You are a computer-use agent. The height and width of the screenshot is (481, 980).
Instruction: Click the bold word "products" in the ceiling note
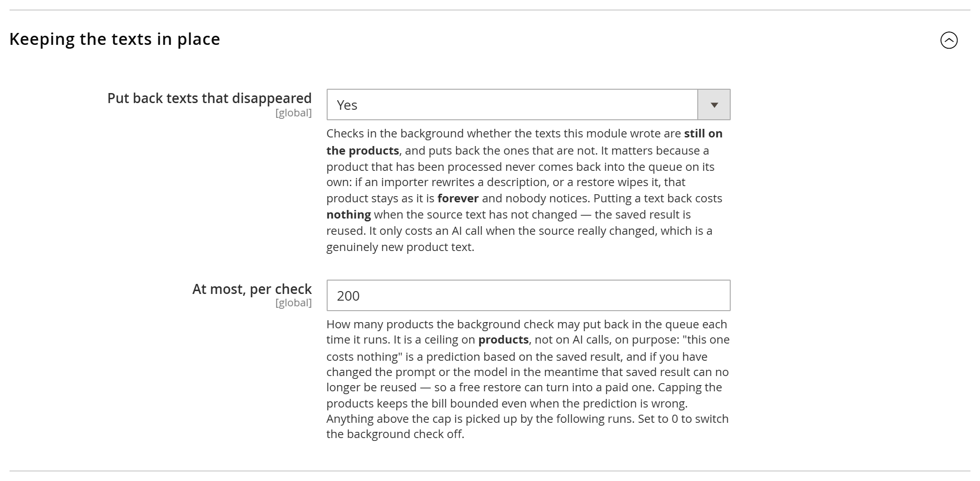pos(503,340)
